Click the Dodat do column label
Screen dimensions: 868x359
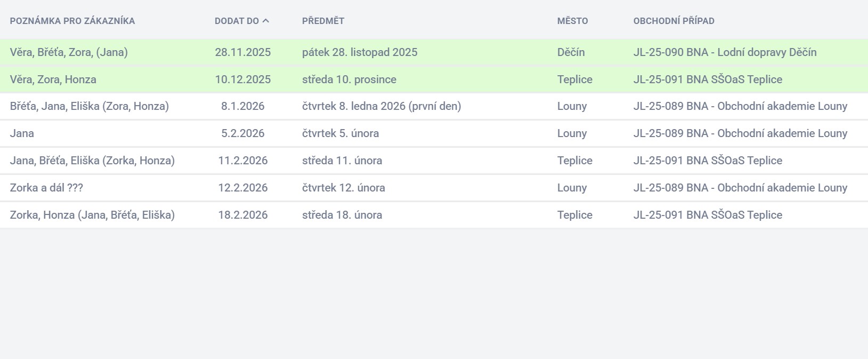pos(237,21)
